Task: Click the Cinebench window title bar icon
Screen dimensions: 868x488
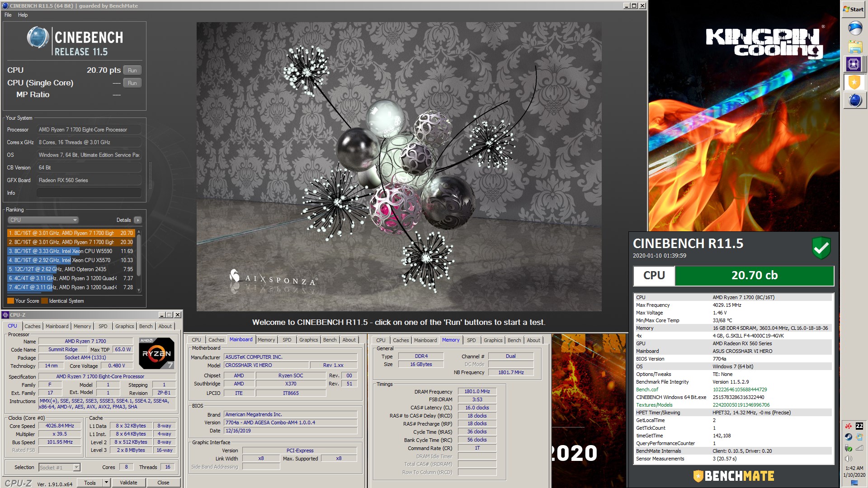Action: click(5, 5)
